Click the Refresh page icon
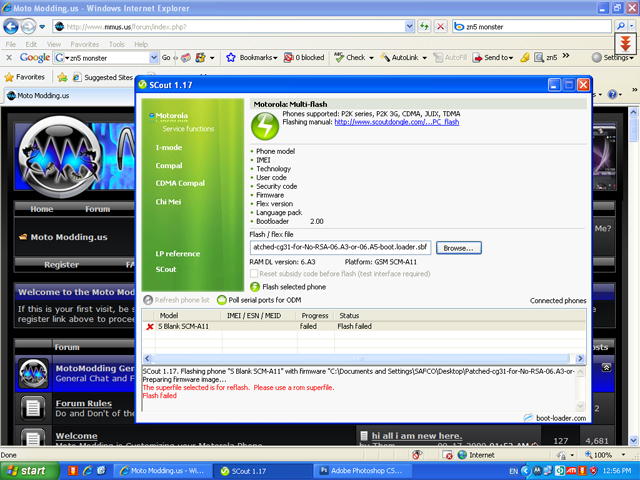 pyautogui.click(x=424, y=27)
